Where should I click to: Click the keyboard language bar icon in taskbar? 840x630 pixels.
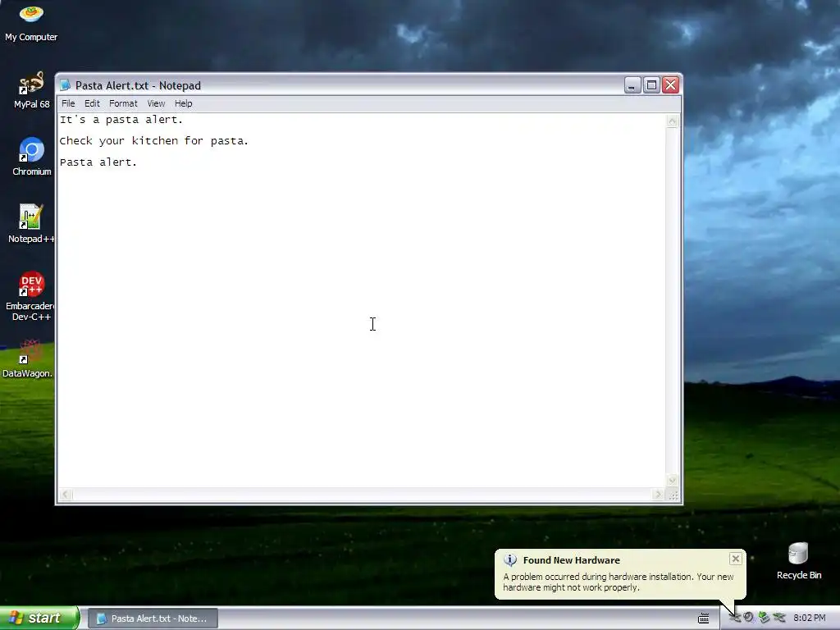coord(703,618)
